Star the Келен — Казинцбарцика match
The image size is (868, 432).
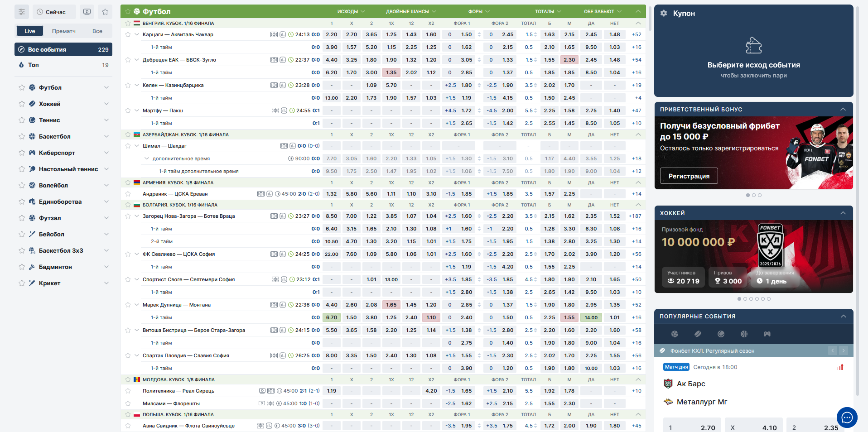tap(128, 85)
